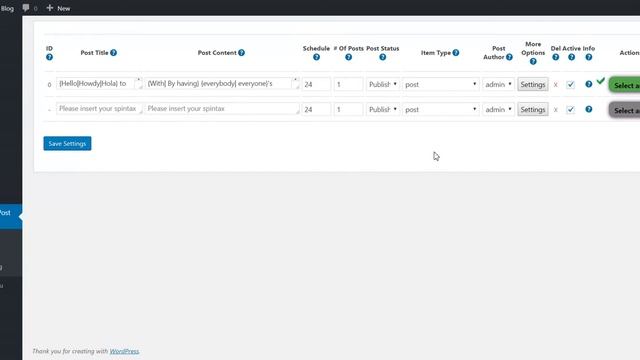Open Post Author dropdown in empty spintax row
Viewport: 640px width, 360px height.
498,109
